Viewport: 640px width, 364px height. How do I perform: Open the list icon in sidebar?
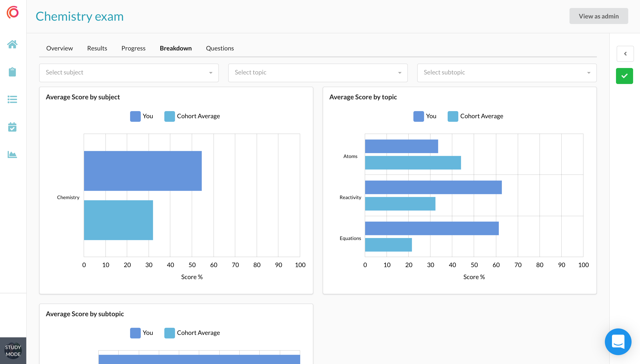coord(12,100)
